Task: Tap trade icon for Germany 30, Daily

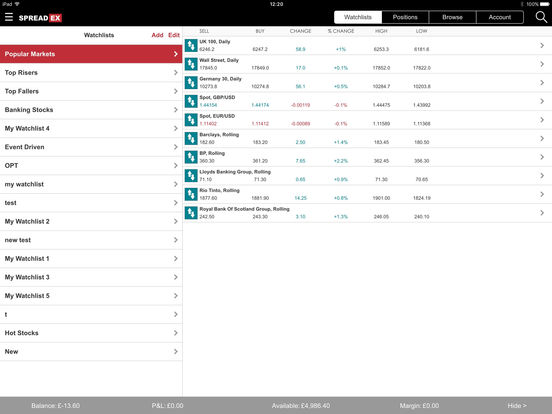Action: (x=191, y=83)
